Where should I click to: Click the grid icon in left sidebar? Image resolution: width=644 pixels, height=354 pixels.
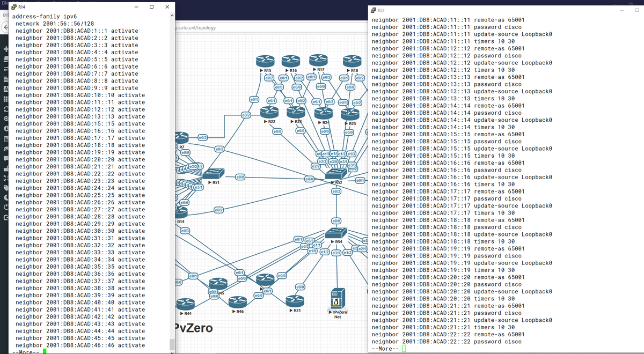point(5,99)
